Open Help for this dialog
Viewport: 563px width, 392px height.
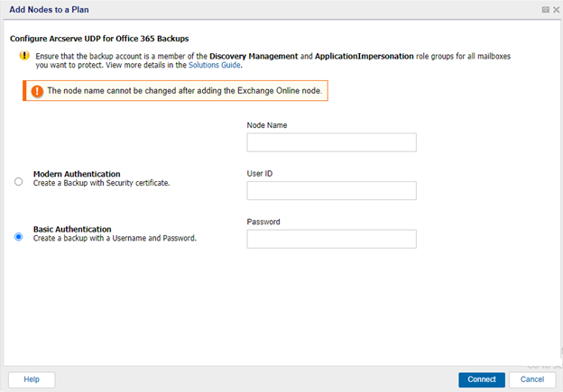point(32,379)
